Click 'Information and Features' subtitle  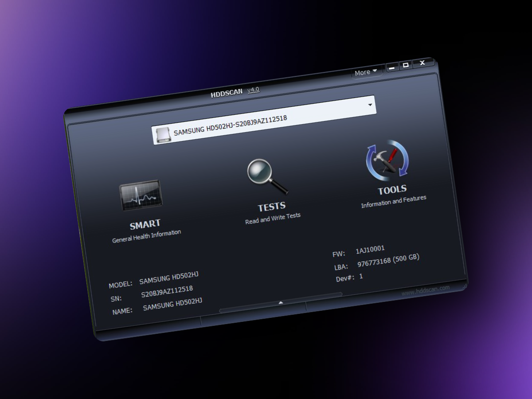tap(393, 202)
